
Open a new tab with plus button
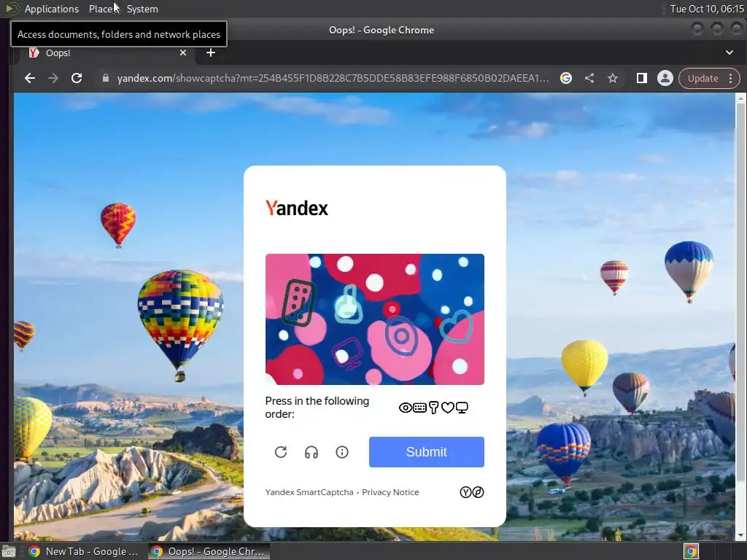click(211, 52)
